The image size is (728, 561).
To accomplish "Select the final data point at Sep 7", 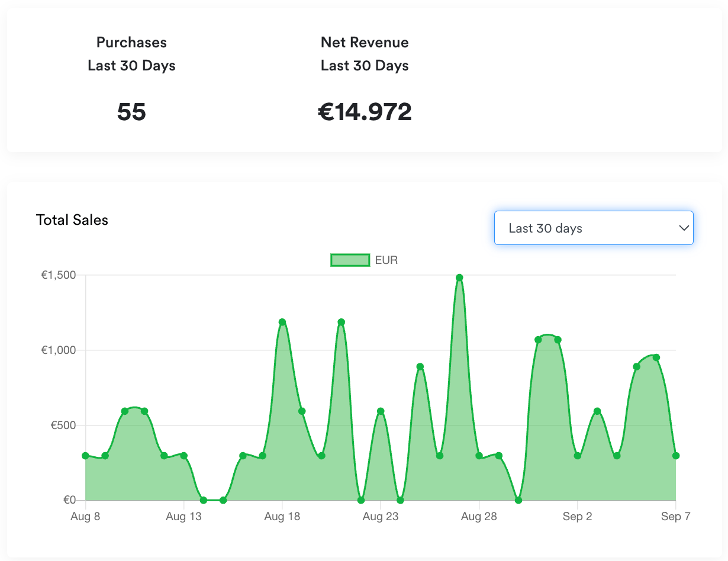I will [675, 456].
